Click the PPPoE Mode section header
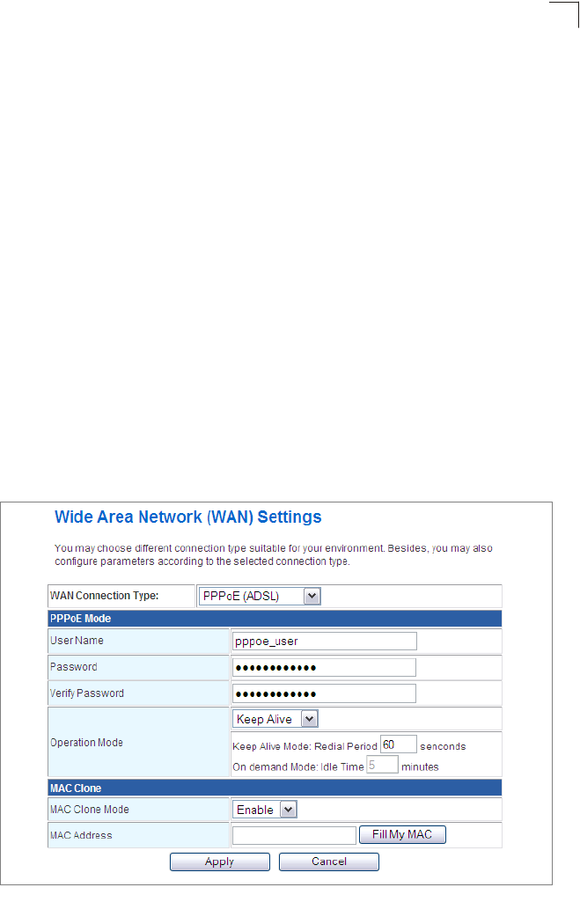Screen dimensions: 580x924 [x=275, y=618]
